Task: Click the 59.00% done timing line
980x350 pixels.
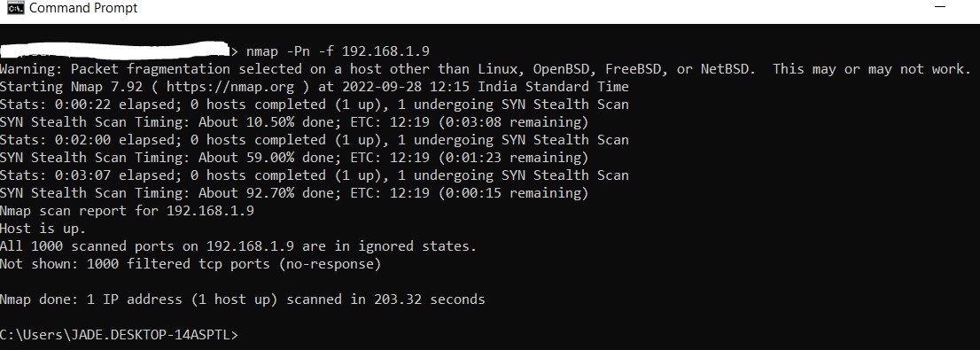Action: [294, 158]
